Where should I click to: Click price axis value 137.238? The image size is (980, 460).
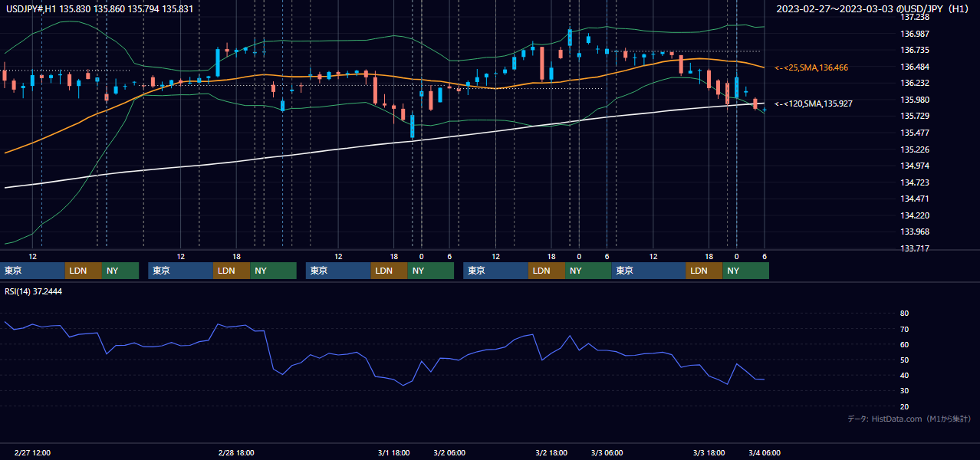(x=914, y=17)
